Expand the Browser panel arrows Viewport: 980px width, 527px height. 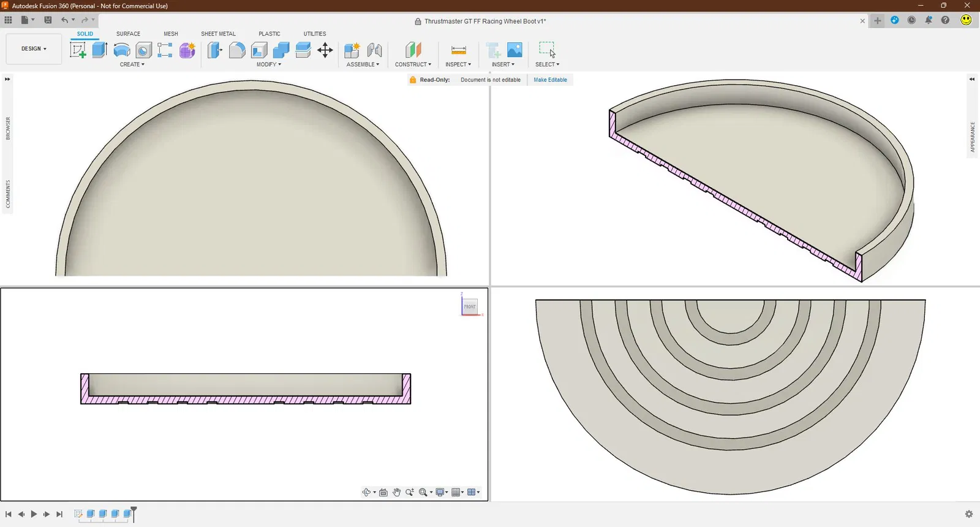point(7,79)
